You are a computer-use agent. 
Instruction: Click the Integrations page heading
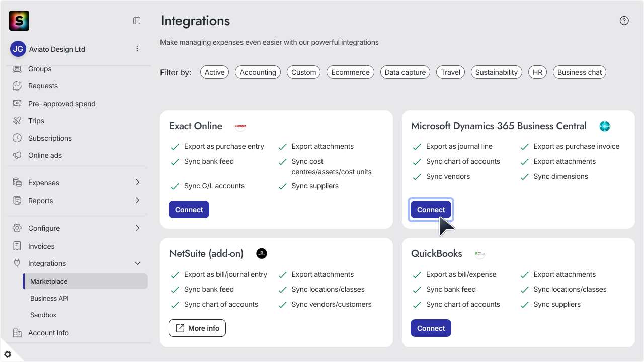click(195, 21)
